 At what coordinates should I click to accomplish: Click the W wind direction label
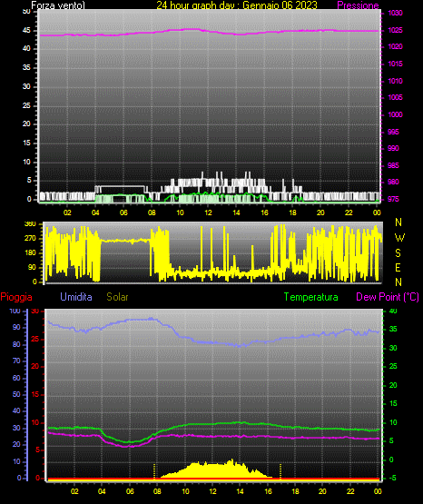[399, 238]
